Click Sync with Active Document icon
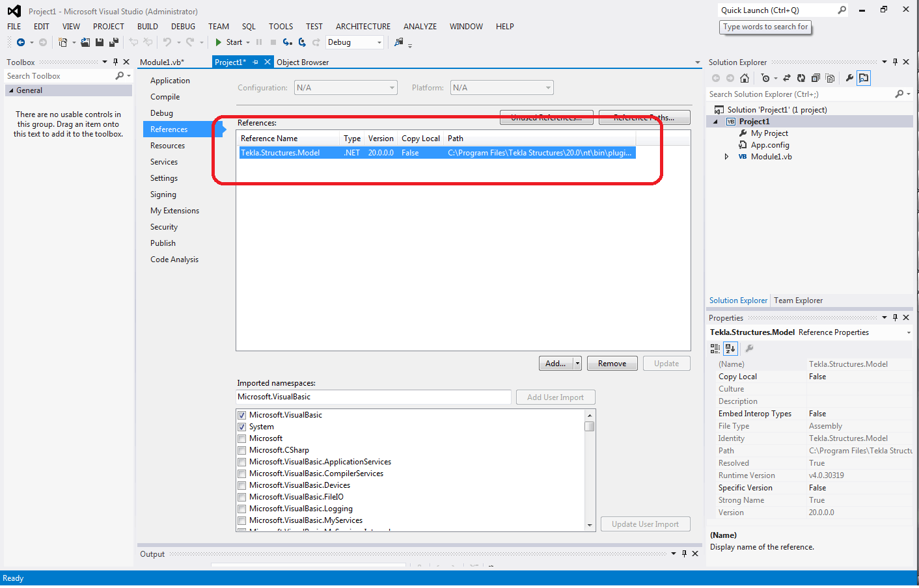Image resolution: width=919 pixels, height=588 pixels. click(787, 78)
